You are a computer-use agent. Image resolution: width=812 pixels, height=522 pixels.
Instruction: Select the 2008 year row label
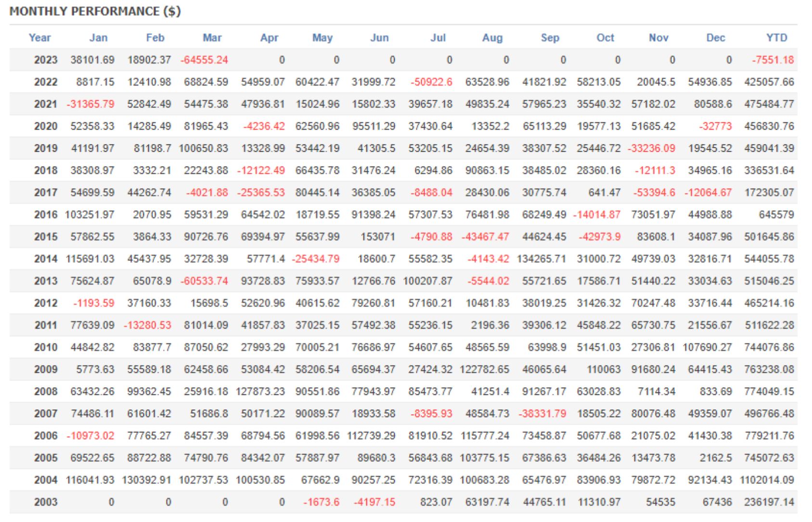[x=45, y=391]
